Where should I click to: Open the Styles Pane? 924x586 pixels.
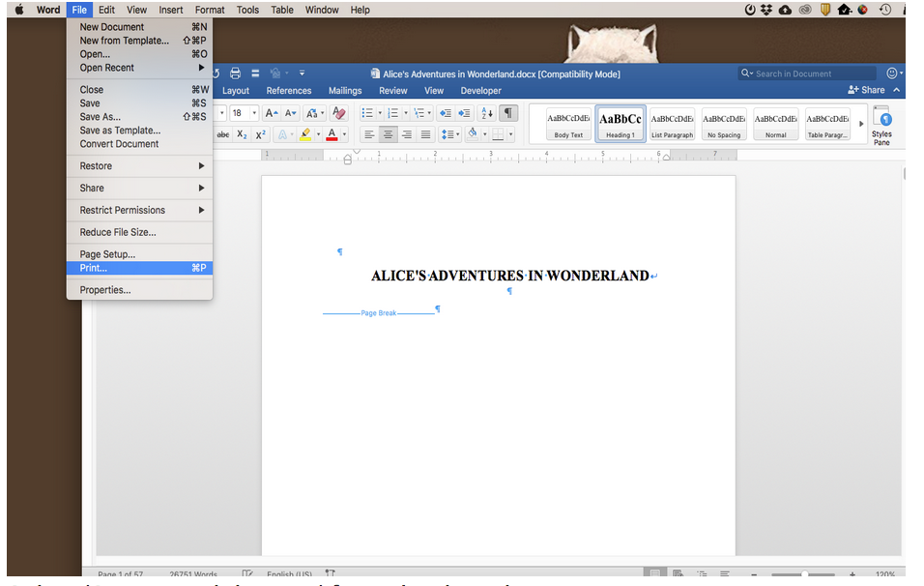point(882,126)
